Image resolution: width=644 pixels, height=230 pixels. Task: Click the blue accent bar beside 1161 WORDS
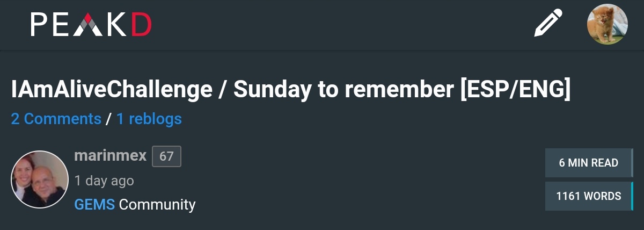point(632,196)
